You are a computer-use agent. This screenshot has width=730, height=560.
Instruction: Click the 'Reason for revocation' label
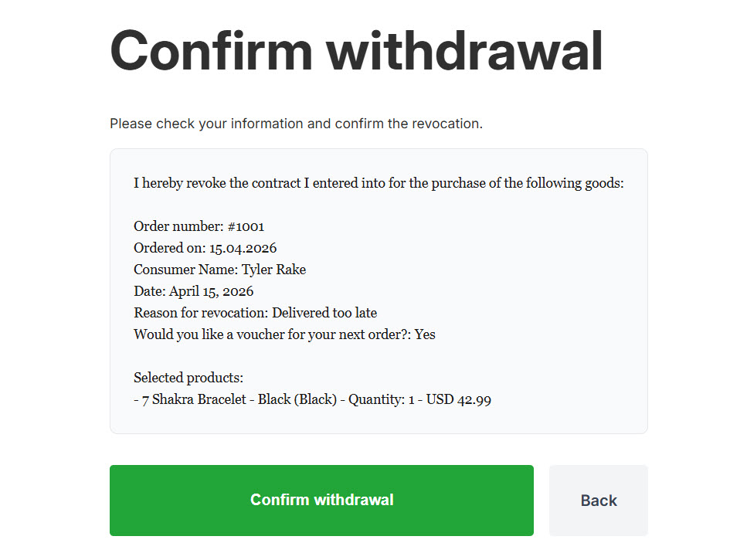point(200,313)
